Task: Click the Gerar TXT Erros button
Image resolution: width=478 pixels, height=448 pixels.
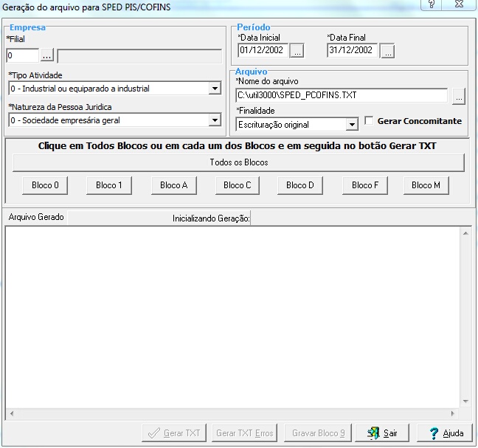Action: coord(244,433)
